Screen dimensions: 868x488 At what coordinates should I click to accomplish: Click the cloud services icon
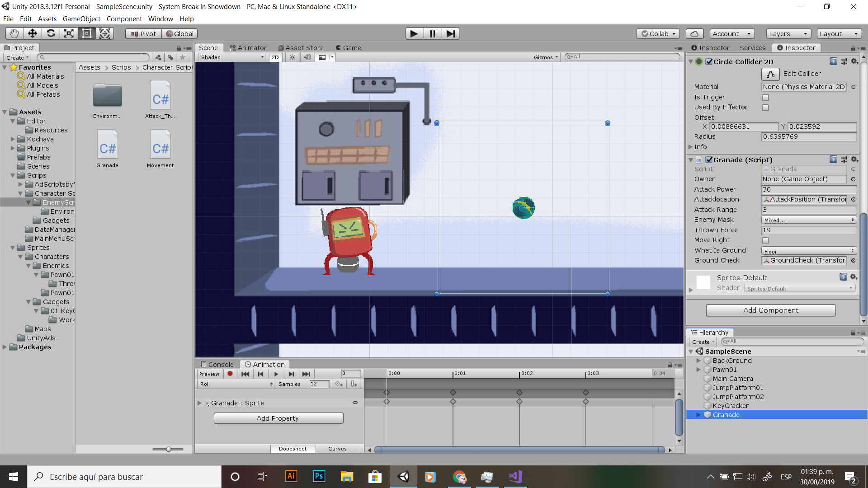click(x=694, y=33)
